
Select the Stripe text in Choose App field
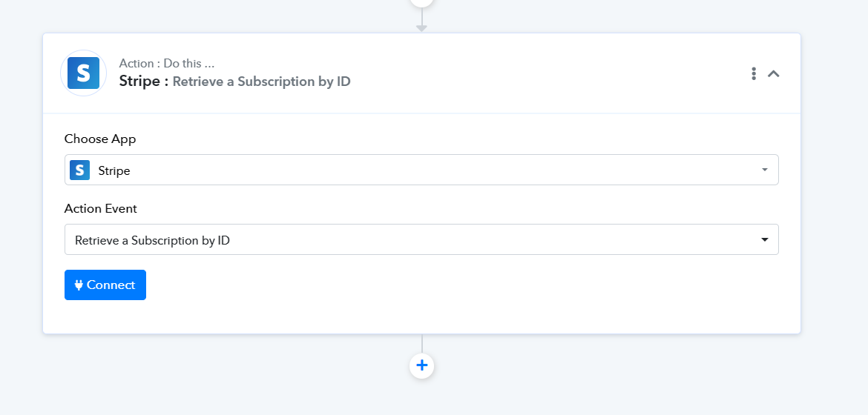114,170
